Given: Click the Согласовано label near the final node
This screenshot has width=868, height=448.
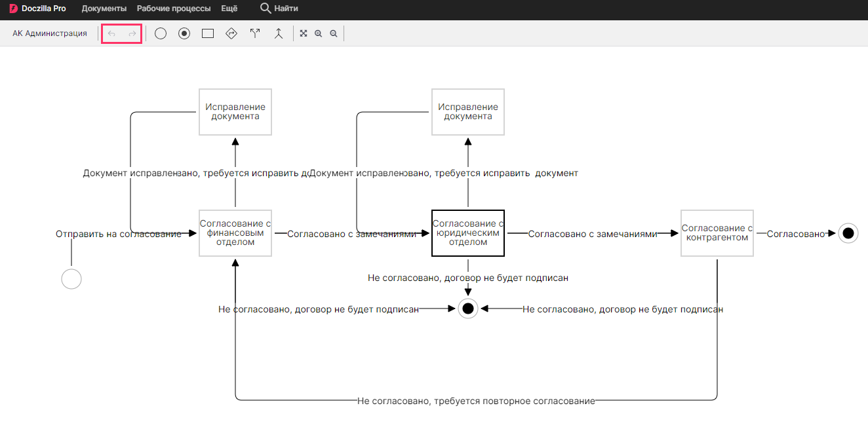Looking at the screenshot, I should click(x=796, y=234).
